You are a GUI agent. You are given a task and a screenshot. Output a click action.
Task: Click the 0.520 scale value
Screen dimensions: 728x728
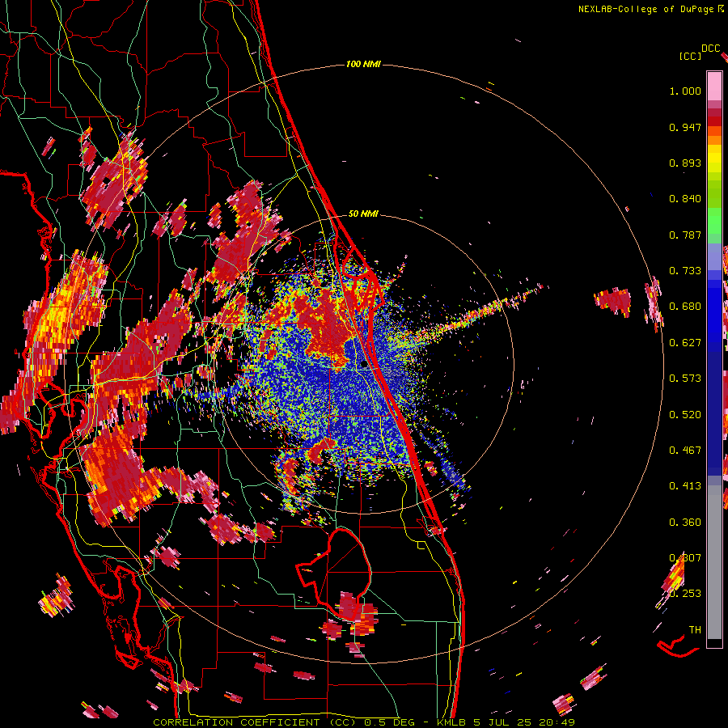685,415
